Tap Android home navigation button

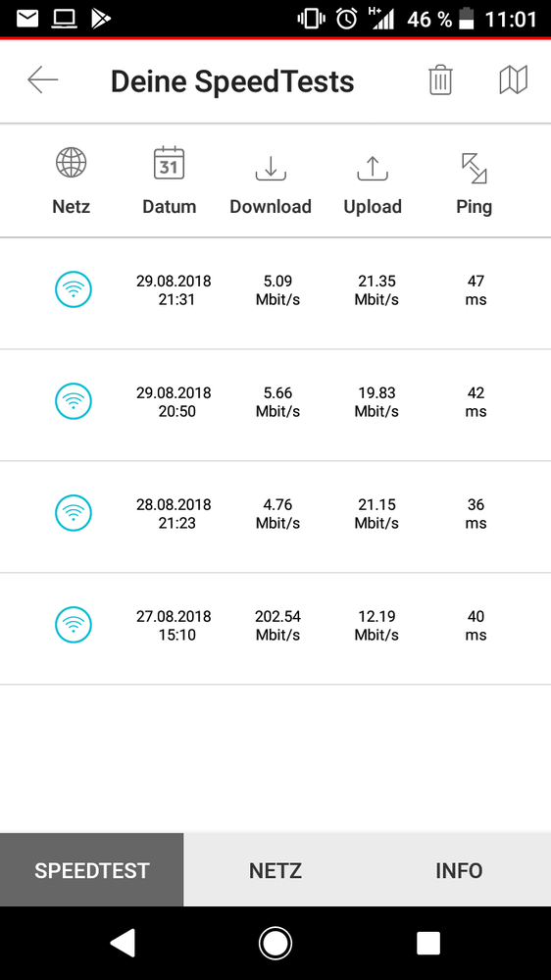click(275, 943)
